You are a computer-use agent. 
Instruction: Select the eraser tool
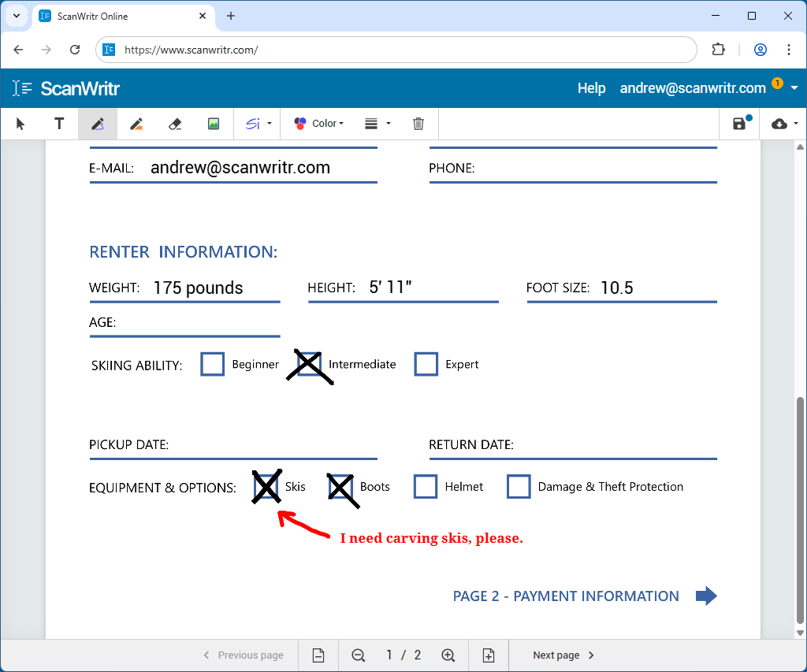(x=174, y=124)
